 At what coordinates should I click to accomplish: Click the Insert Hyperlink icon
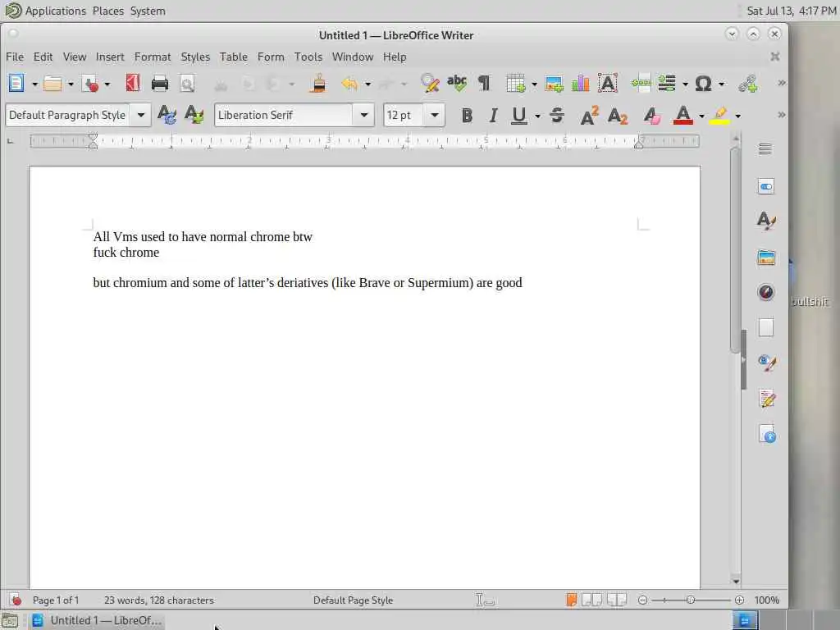coord(748,84)
